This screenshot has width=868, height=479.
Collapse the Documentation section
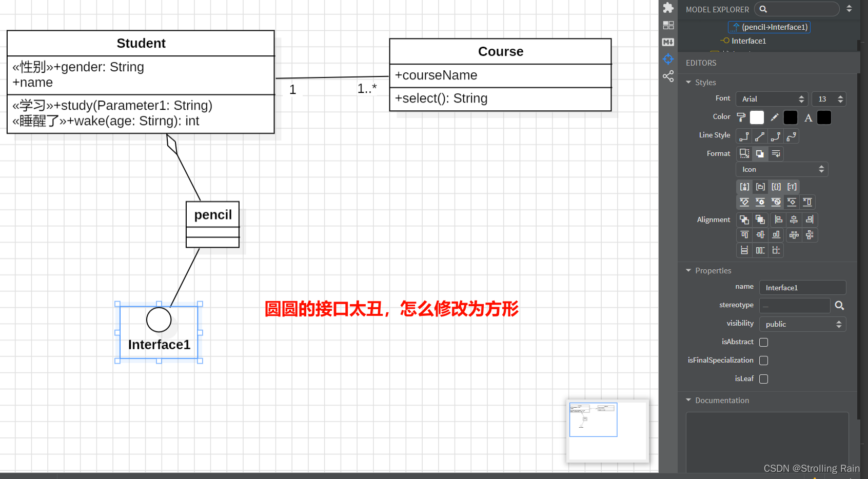pos(688,400)
